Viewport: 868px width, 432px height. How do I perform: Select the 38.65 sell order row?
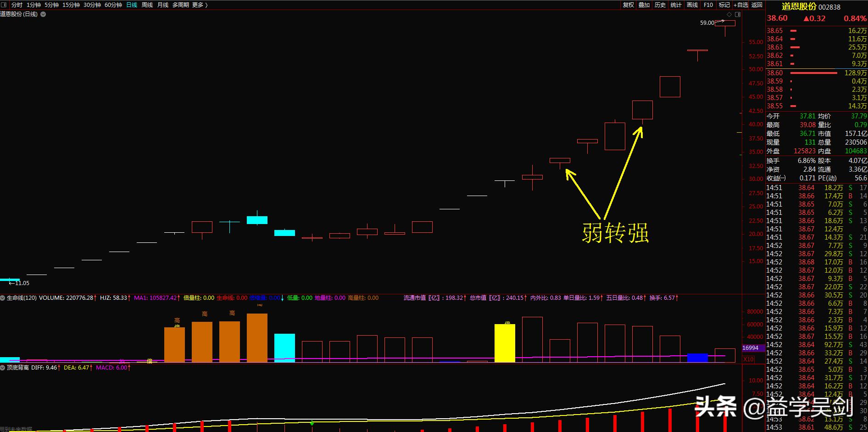coord(817,31)
